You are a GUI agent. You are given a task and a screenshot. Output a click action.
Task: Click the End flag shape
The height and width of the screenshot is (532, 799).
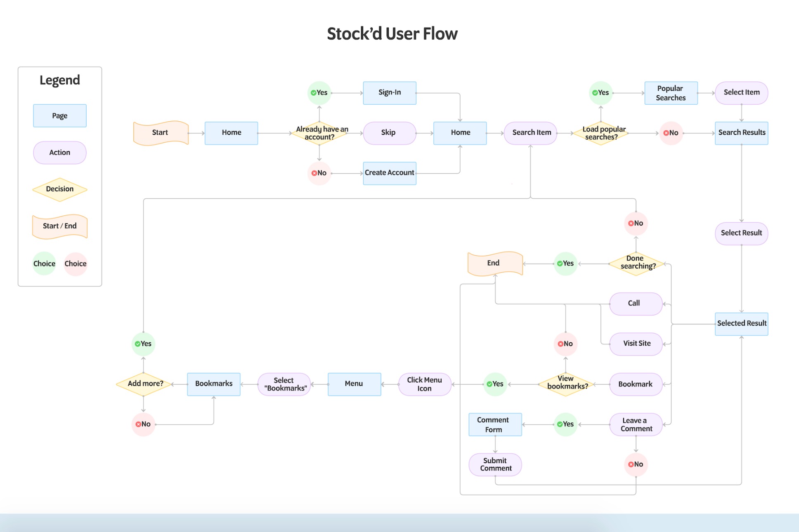click(495, 263)
